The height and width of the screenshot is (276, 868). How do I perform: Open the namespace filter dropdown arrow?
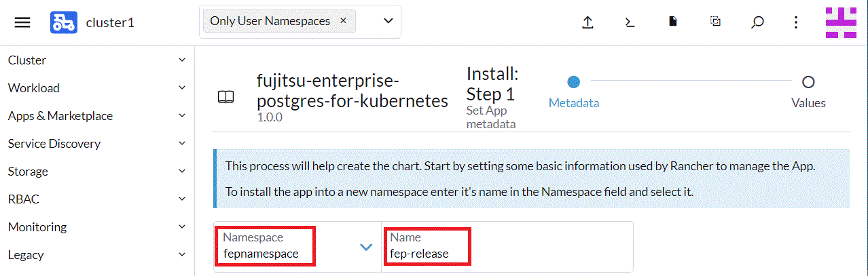coord(388,21)
